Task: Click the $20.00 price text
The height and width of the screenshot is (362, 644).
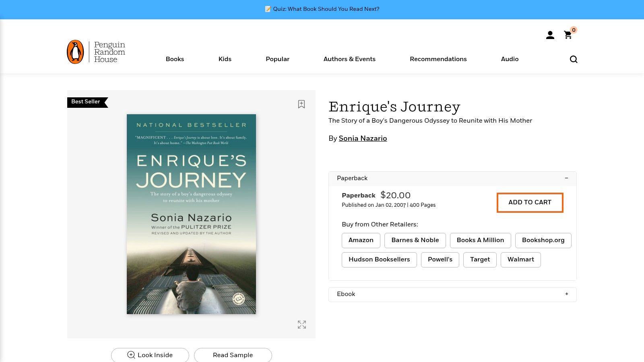Action: [395, 195]
